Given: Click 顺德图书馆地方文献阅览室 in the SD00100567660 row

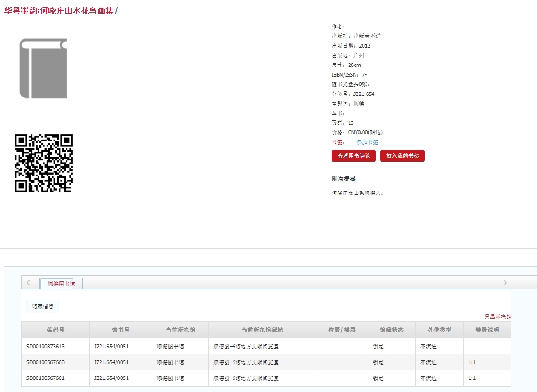Looking at the screenshot, I should (246, 362).
